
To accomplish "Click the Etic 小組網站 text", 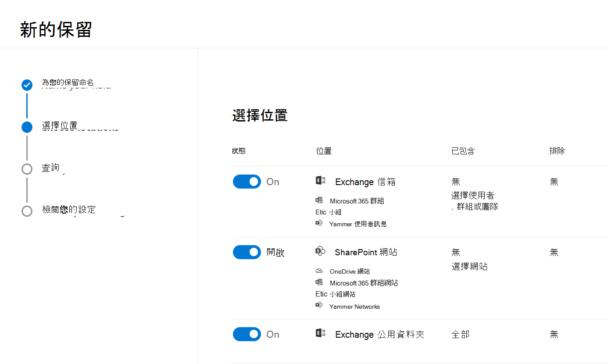I will coord(335,294).
